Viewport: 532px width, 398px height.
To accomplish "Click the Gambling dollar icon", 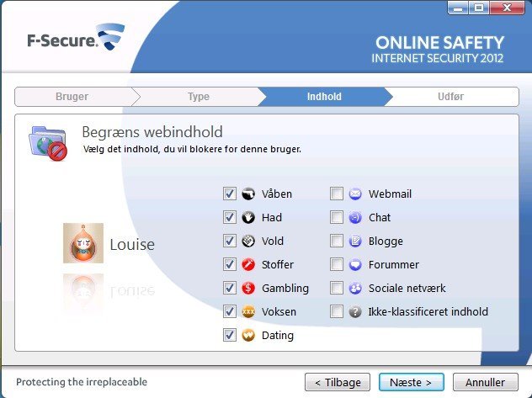I will click(x=248, y=288).
